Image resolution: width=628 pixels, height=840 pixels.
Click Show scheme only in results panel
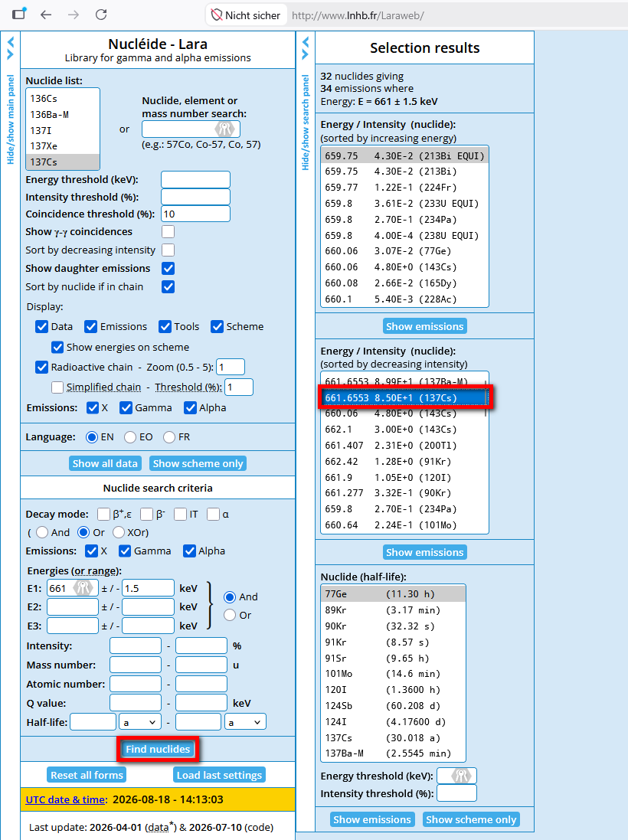(x=471, y=819)
